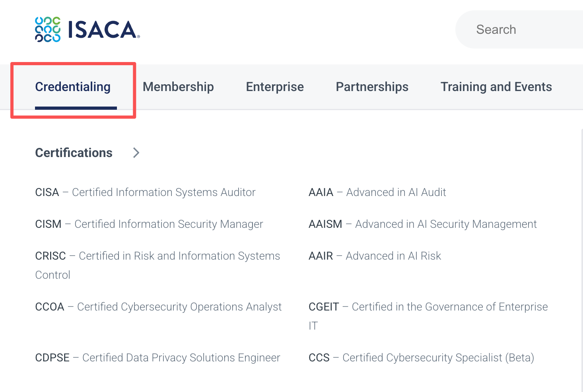
Task: Open the Credentialing tab
Action: [x=73, y=87]
